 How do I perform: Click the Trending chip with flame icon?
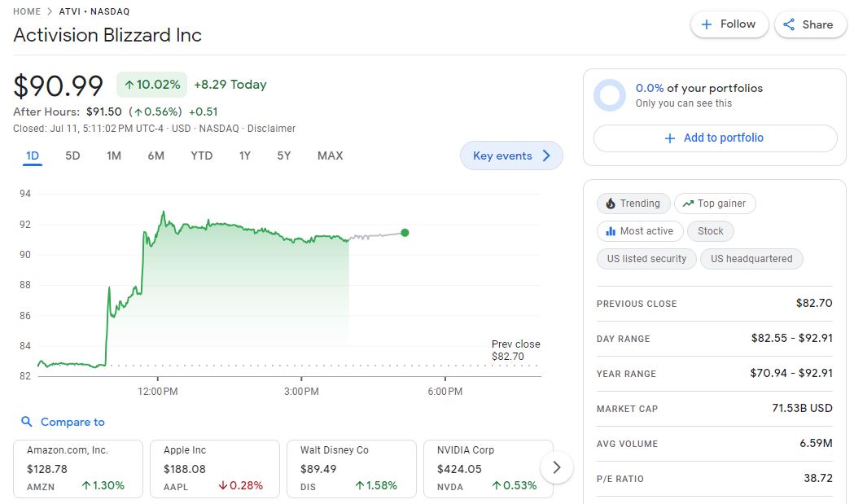click(x=633, y=204)
